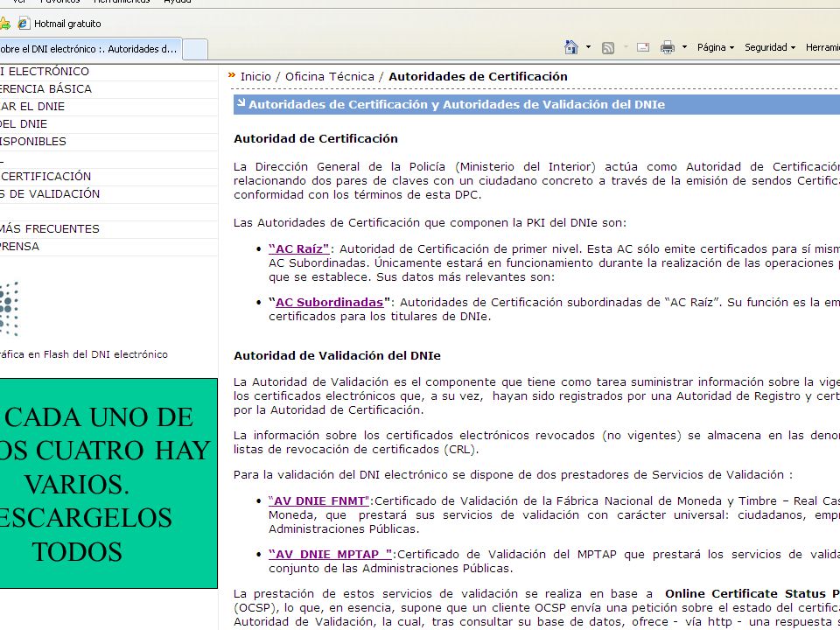The height and width of the screenshot is (630, 840).
Task: Click the 'Autoridades de Certificación' breadcrumb text
Action: point(478,77)
